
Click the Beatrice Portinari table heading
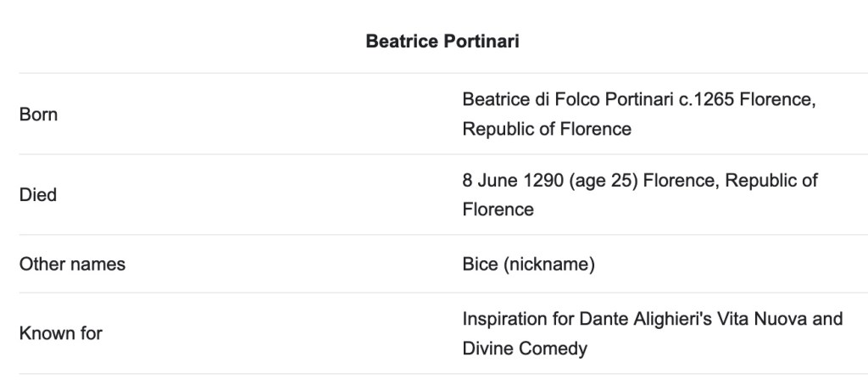[x=442, y=42]
